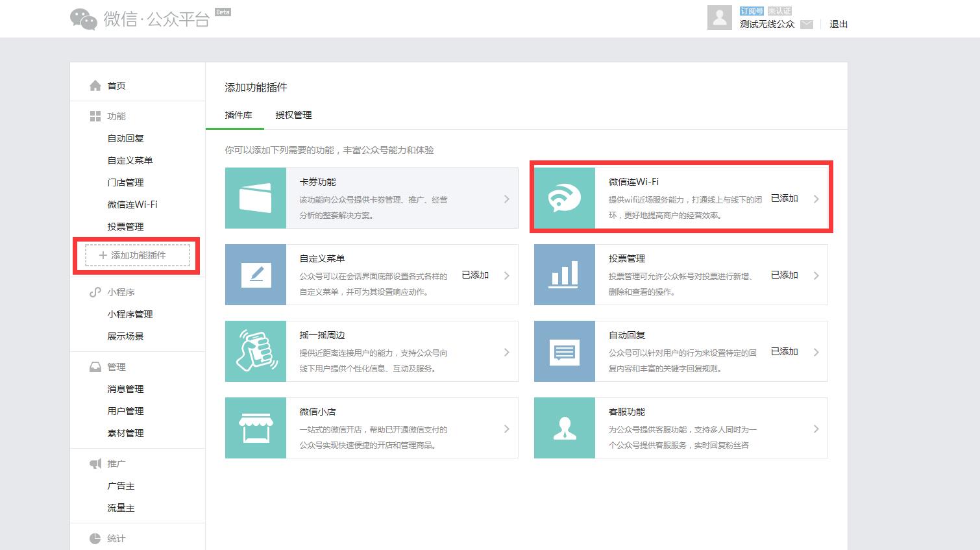Click the mini program icon beside 小程序
980x550 pixels.
click(95, 292)
